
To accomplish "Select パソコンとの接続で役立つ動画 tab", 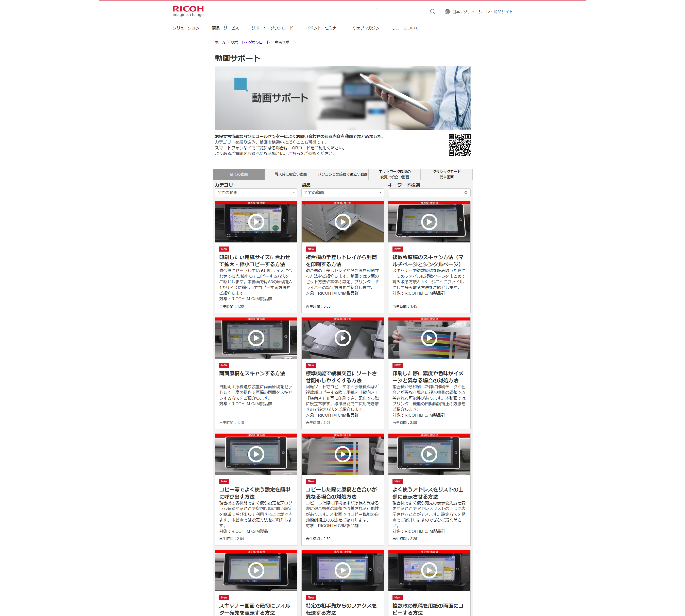I will tap(342, 174).
